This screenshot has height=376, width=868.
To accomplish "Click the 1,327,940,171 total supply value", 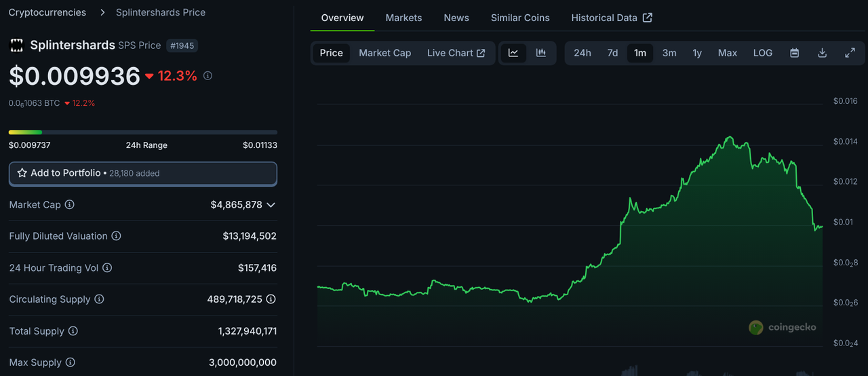I will click(x=248, y=331).
